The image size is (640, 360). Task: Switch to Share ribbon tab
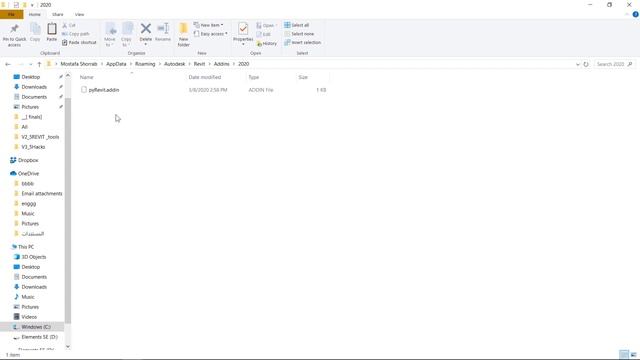[58, 14]
